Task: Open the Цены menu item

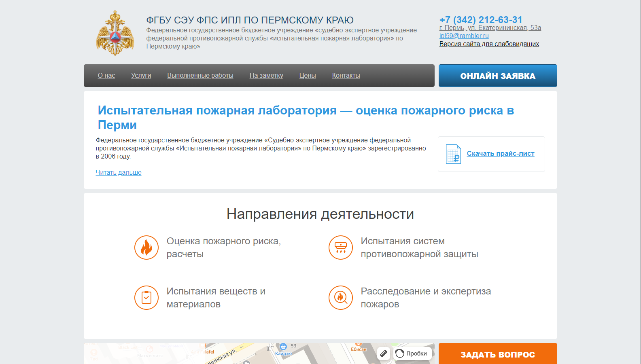Action: [x=308, y=76]
